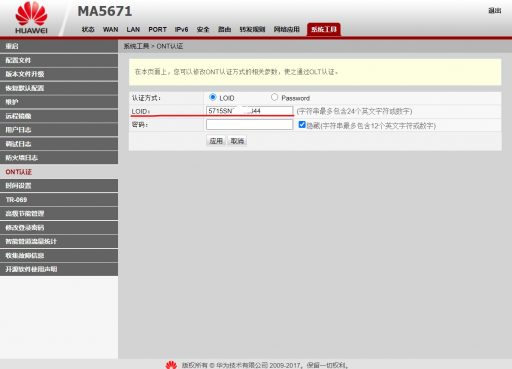Viewport: 512px width, 369px height.
Task: Open 防火墙日志 in the sidebar
Action: [59, 158]
